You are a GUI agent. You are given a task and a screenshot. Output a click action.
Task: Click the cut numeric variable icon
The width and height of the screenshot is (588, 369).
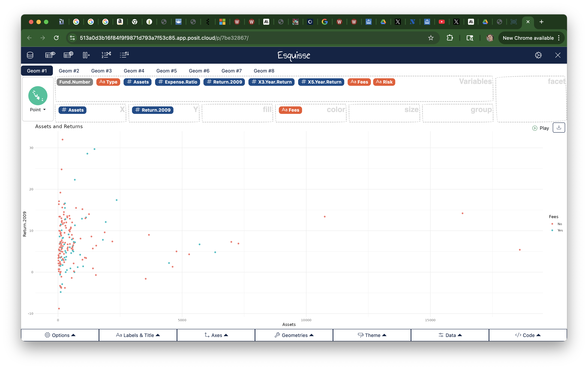click(x=106, y=55)
